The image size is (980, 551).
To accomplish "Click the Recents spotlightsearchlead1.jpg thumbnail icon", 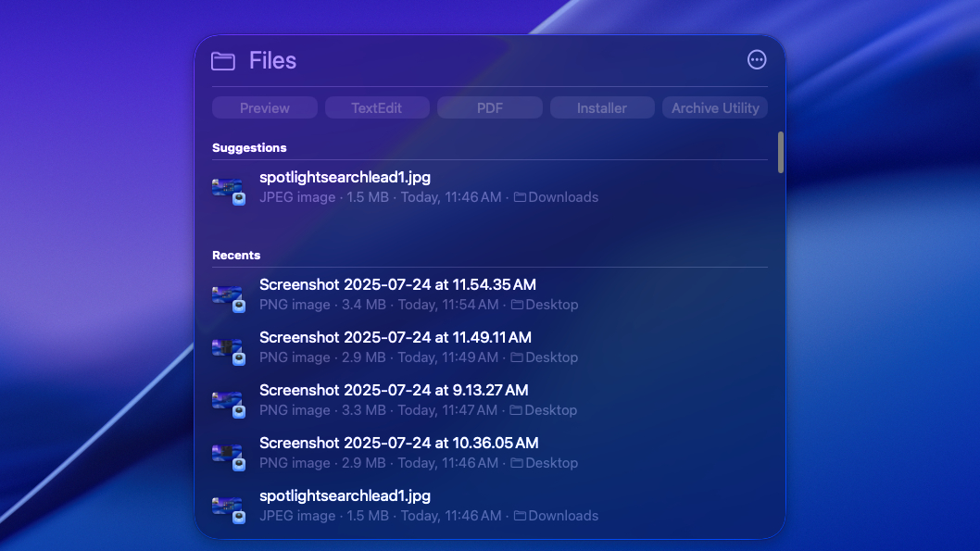I will click(x=228, y=507).
